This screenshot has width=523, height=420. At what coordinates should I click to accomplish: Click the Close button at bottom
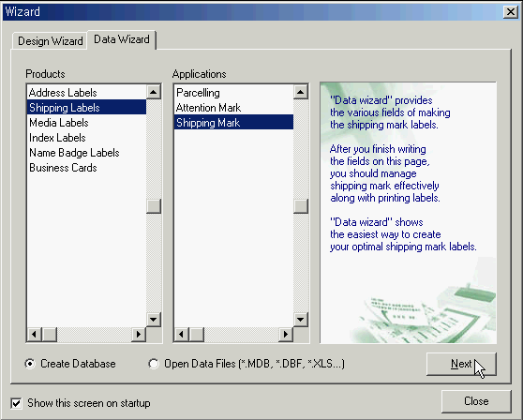click(x=476, y=401)
